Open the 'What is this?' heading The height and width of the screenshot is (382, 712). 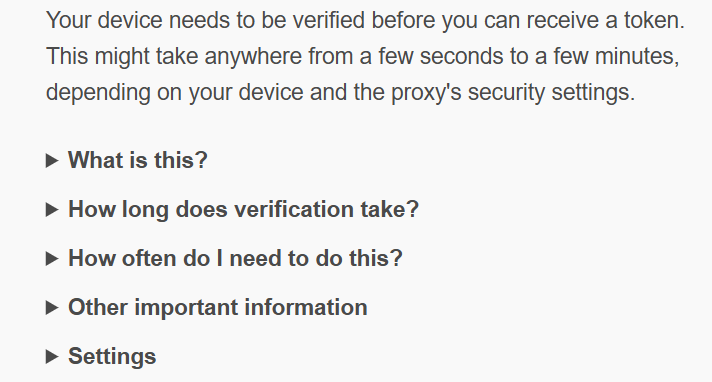point(138,160)
